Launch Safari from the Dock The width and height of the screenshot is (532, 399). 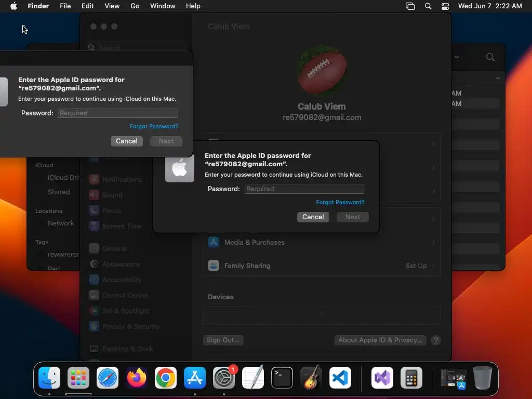click(x=108, y=378)
